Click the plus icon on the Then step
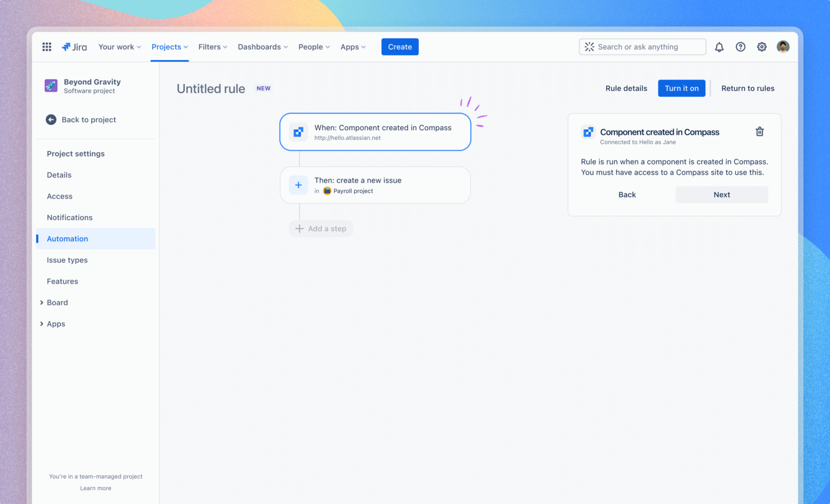This screenshot has height=504, width=830. [298, 185]
